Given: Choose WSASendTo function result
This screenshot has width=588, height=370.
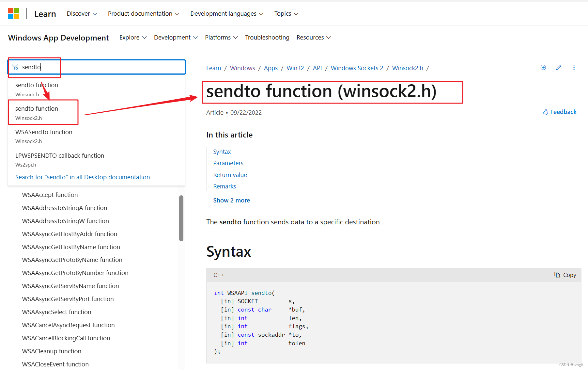Looking at the screenshot, I should (x=96, y=136).
